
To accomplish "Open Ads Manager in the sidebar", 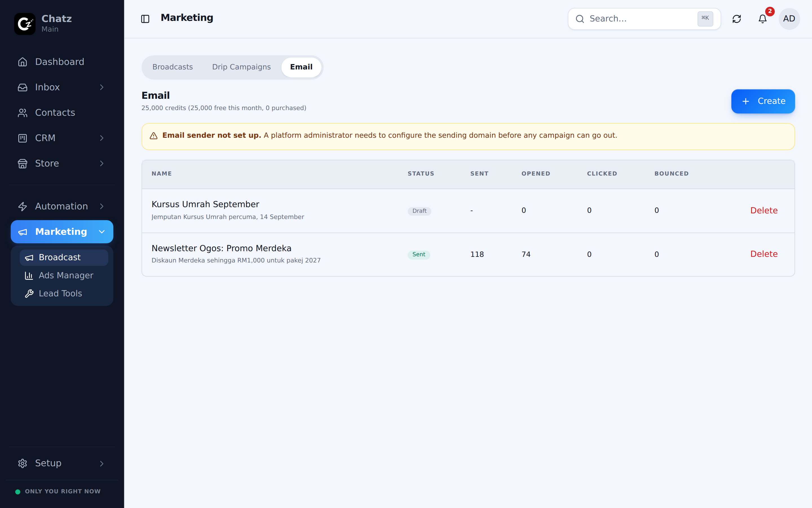I will tap(64, 275).
